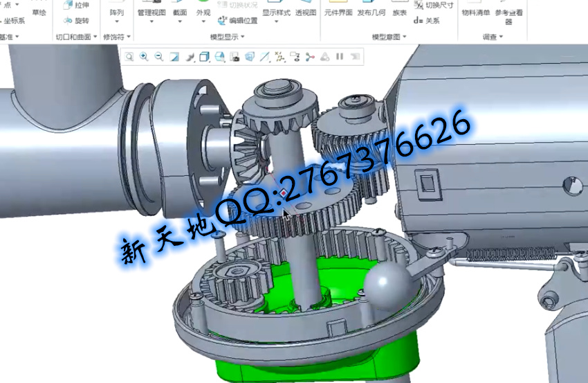Image resolution: width=588 pixels, height=383 pixels.
Task: Toggle annotation display in graphics toolbar
Action: pos(295,57)
